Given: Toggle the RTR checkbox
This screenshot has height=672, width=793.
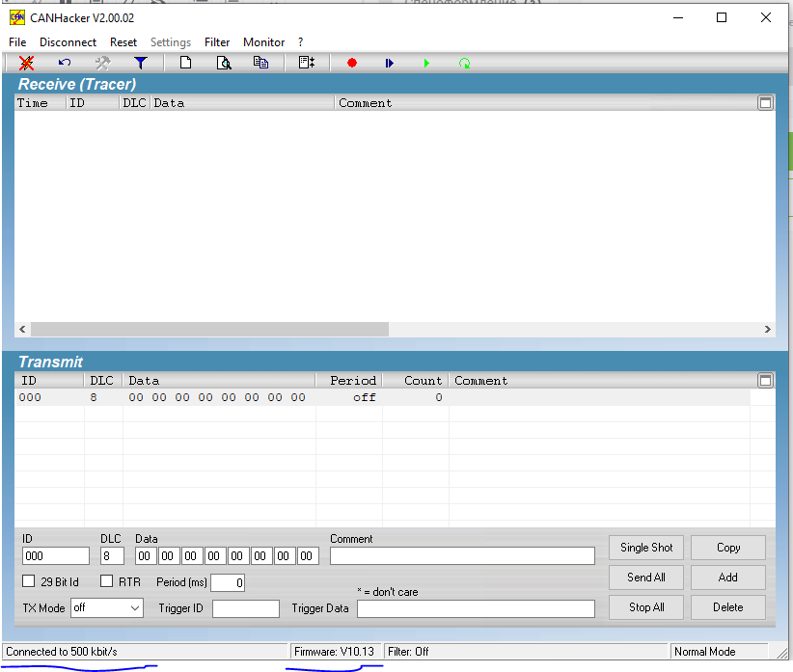Looking at the screenshot, I should tap(107, 581).
